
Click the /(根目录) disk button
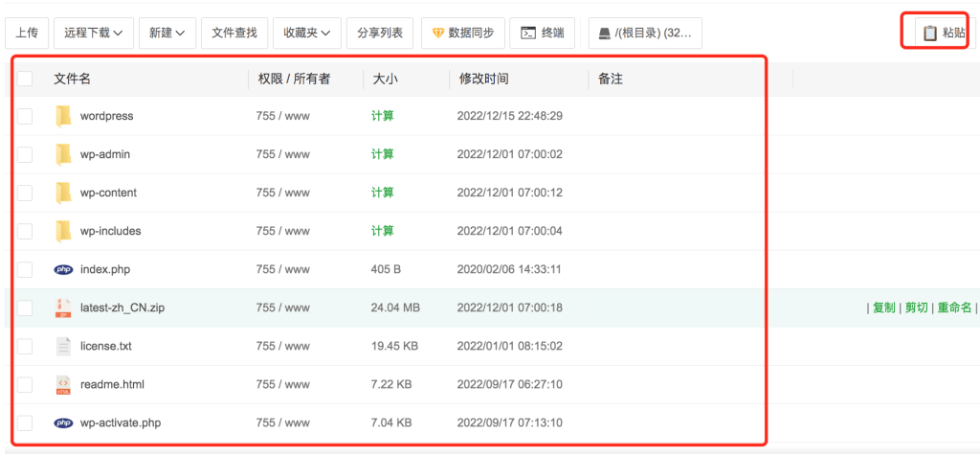(x=645, y=34)
